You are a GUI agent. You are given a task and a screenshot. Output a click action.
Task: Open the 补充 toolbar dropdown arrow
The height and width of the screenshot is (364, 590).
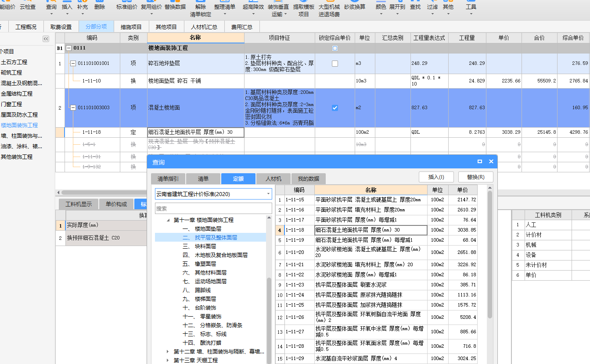click(82, 14)
